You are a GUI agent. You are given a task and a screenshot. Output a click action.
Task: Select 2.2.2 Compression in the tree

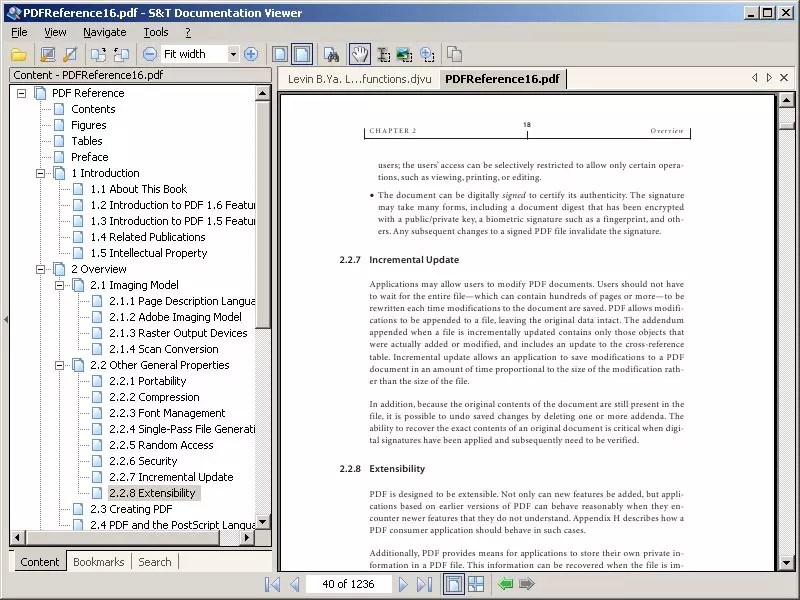point(154,397)
